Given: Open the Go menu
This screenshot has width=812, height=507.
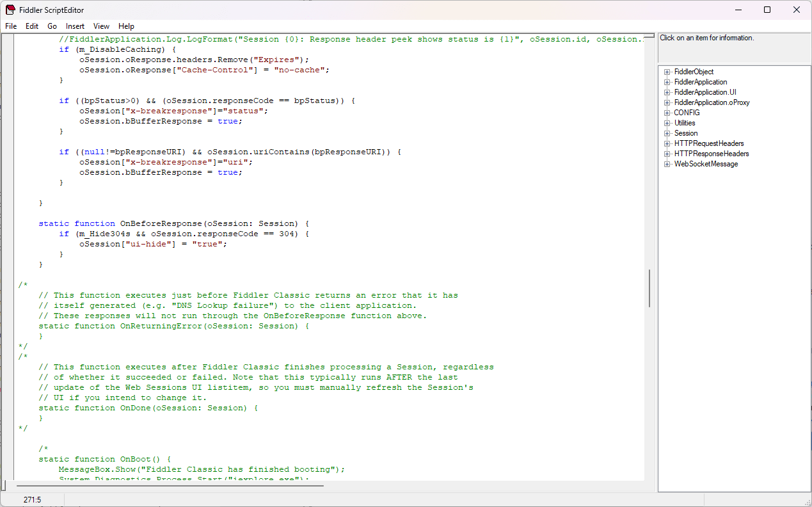Looking at the screenshot, I should pos(52,26).
